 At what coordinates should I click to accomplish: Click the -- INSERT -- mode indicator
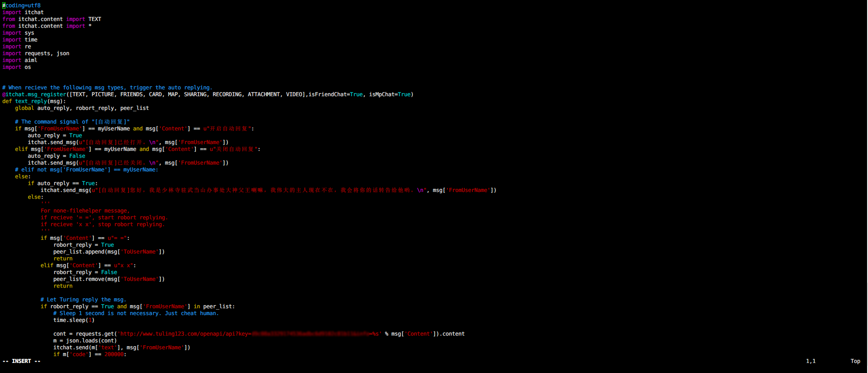pyautogui.click(x=21, y=361)
